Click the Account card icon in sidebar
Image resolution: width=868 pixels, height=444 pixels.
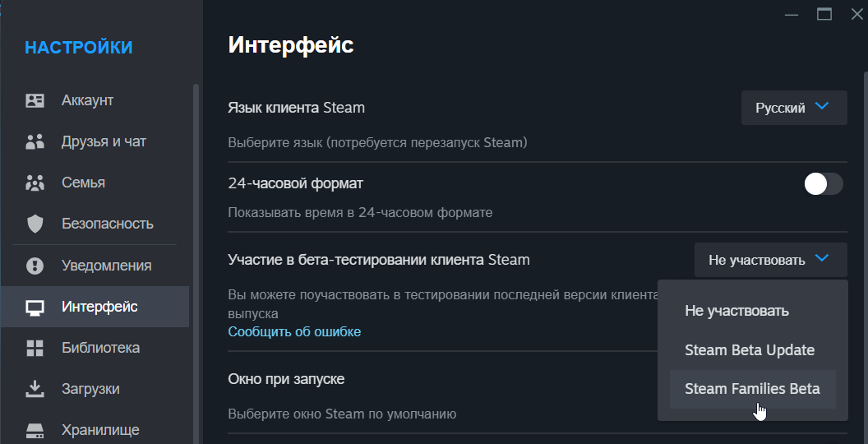[x=35, y=101]
